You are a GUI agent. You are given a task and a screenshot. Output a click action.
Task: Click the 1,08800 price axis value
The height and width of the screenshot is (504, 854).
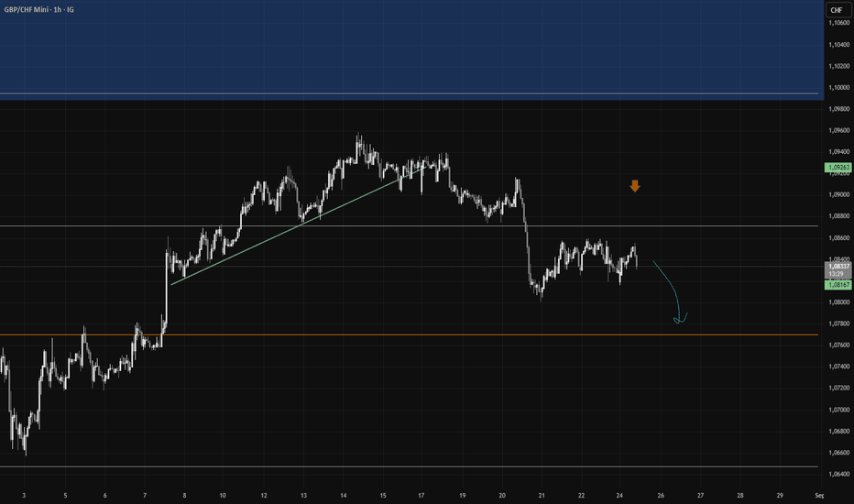click(838, 216)
